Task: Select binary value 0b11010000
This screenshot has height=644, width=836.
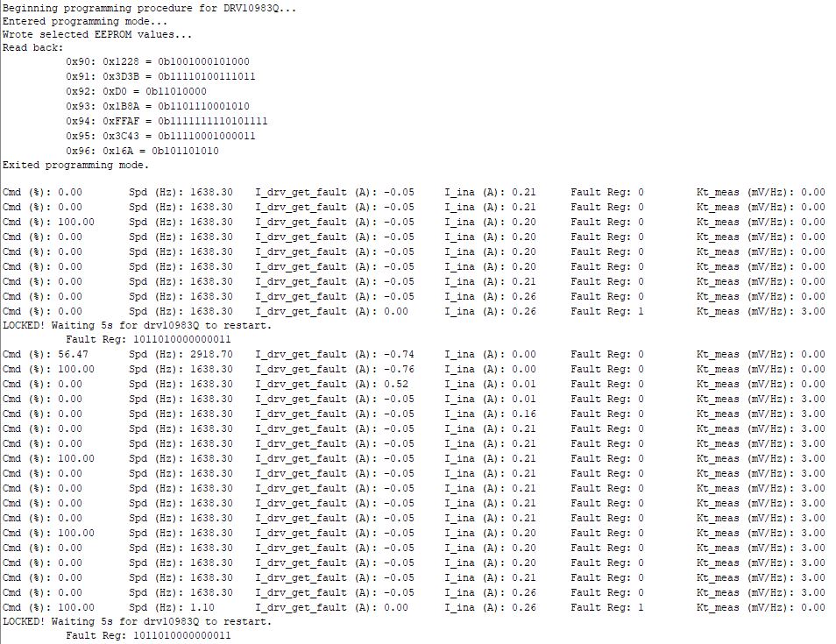Action: (176, 92)
